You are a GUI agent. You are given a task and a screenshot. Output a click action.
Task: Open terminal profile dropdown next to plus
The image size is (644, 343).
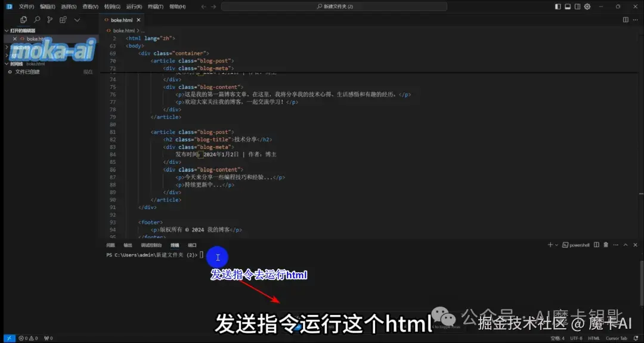click(556, 245)
